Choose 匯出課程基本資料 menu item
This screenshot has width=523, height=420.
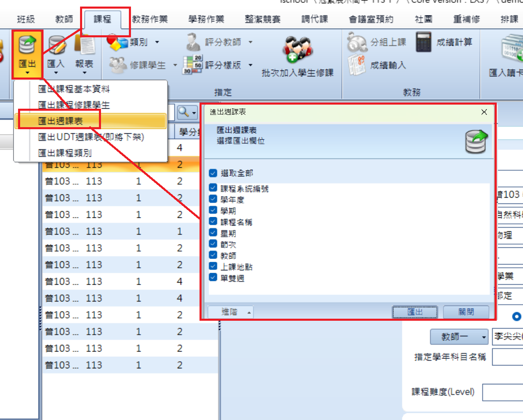click(91, 89)
